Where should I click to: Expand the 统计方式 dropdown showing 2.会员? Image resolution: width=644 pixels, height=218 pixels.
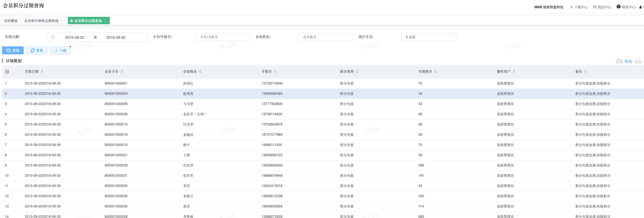coord(428,37)
